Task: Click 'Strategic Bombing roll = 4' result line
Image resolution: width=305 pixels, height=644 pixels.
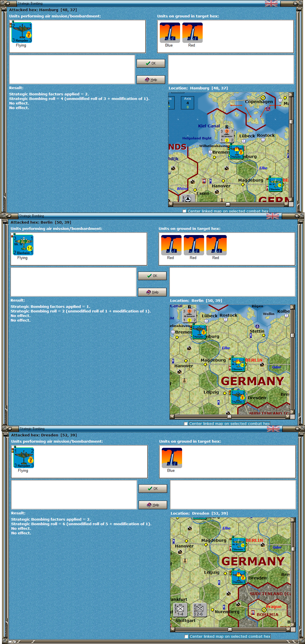Action: coord(79,99)
